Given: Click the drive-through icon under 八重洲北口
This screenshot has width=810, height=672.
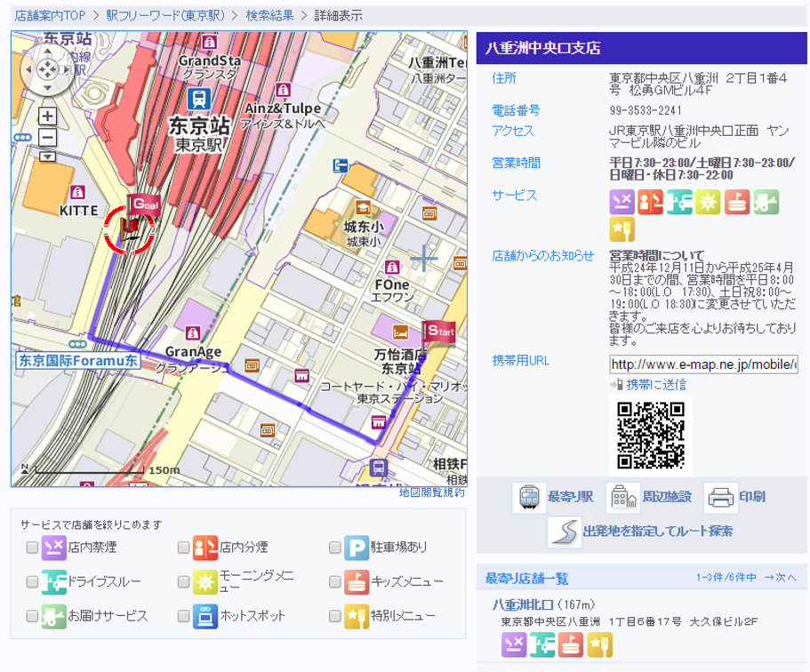Looking at the screenshot, I should (542, 644).
